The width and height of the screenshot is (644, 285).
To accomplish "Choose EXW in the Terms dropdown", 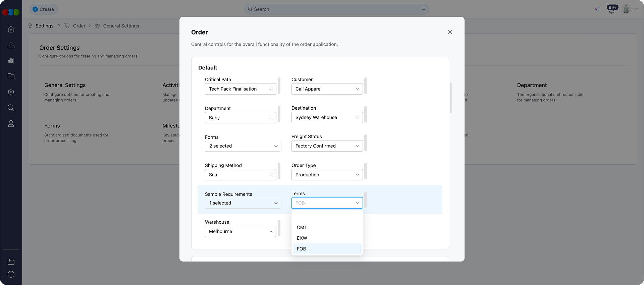I will click(302, 238).
